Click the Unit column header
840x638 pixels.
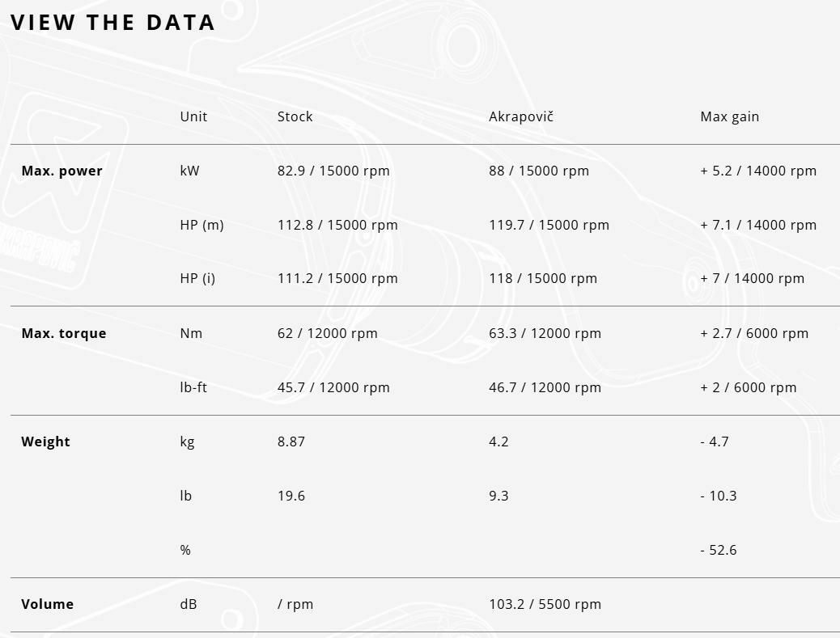click(x=193, y=116)
